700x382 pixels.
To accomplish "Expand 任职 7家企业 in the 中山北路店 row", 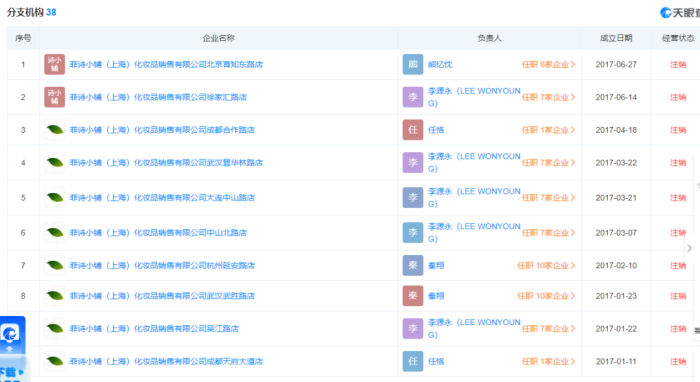I will coord(548,233).
